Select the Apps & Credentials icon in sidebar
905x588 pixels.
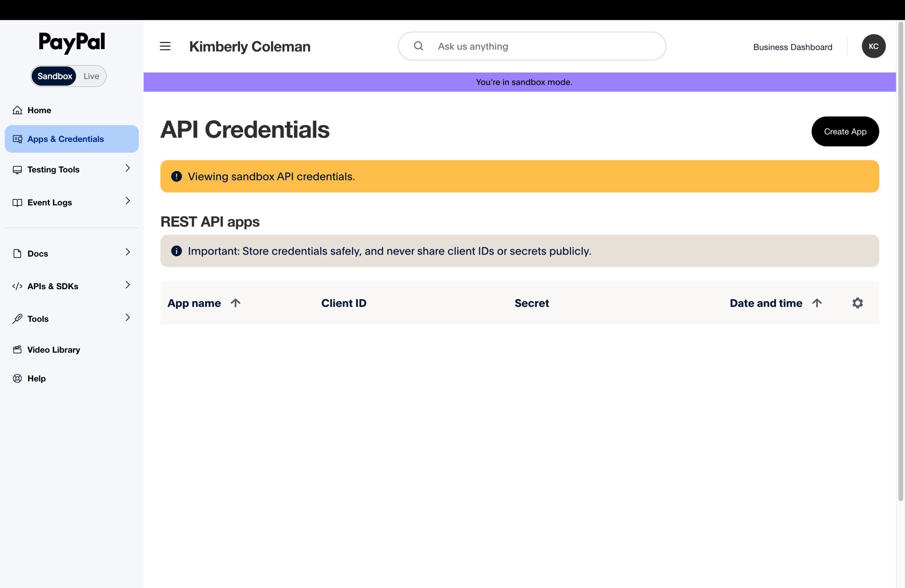point(17,139)
